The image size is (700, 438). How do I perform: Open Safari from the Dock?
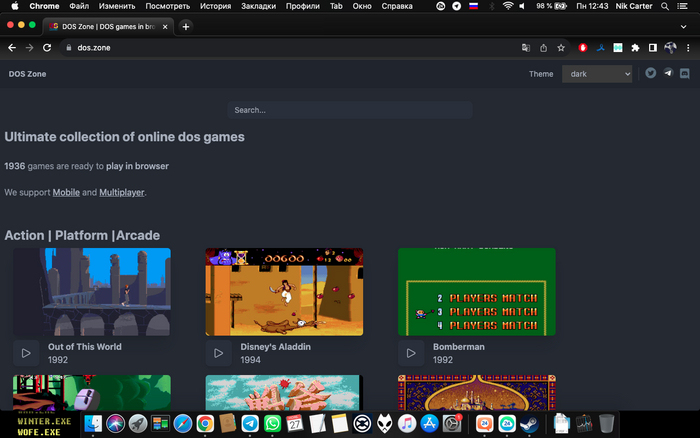coord(183,423)
